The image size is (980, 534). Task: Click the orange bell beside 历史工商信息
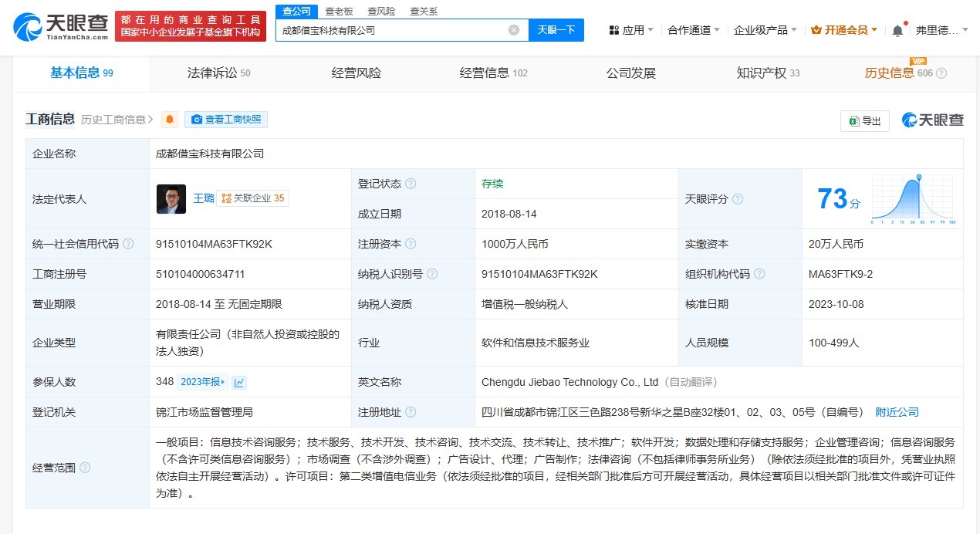(x=168, y=120)
